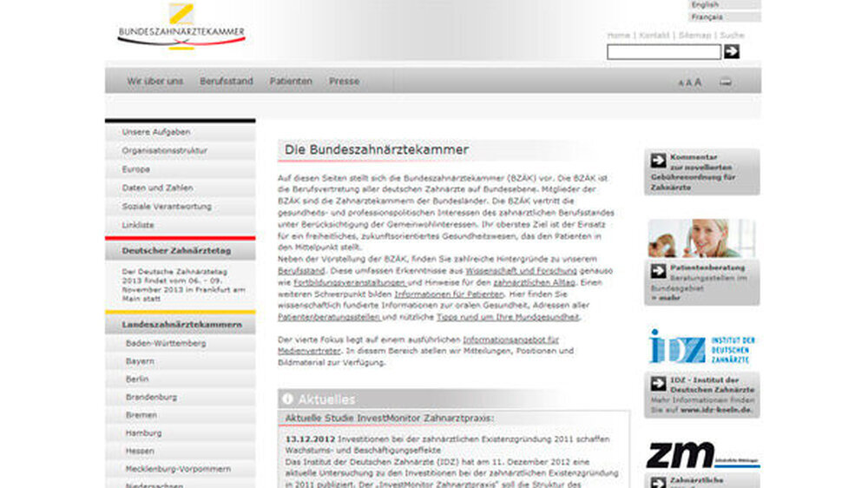This screenshot has width=868, height=488.
Task: Click the zm magazine logo
Action: point(701,455)
